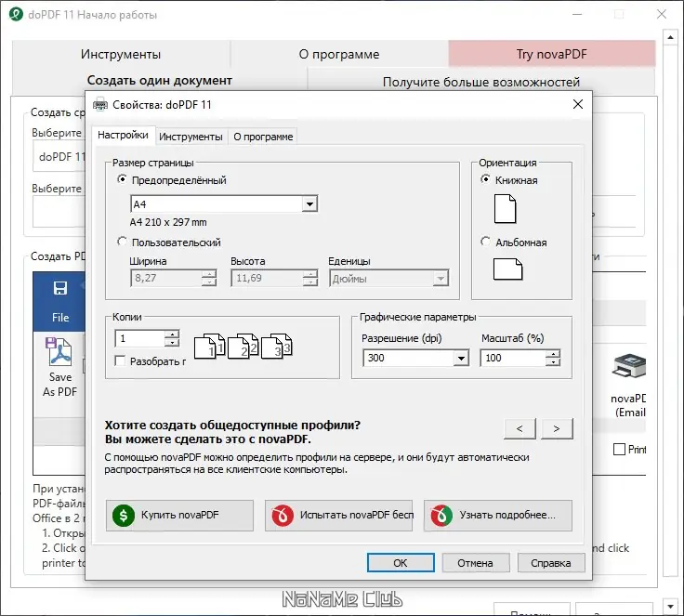This screenshot has height=616, width=684.
Task: Show previous tip with < button
Action: (x=520, y=429)
